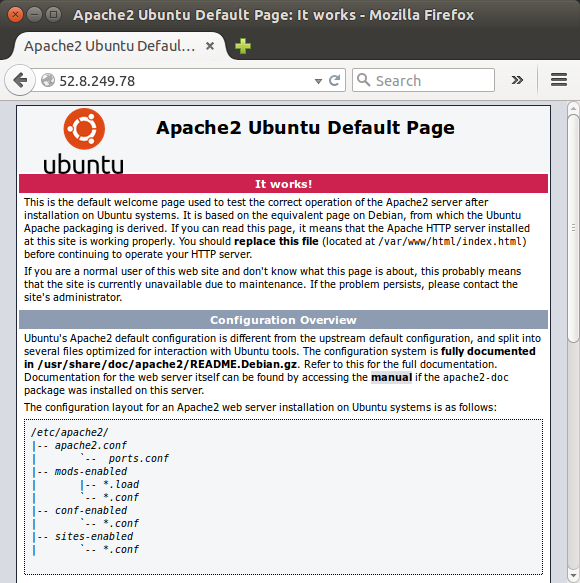
Task: Click the scrollbar up arrow
Action: click(x=573, y=108)
